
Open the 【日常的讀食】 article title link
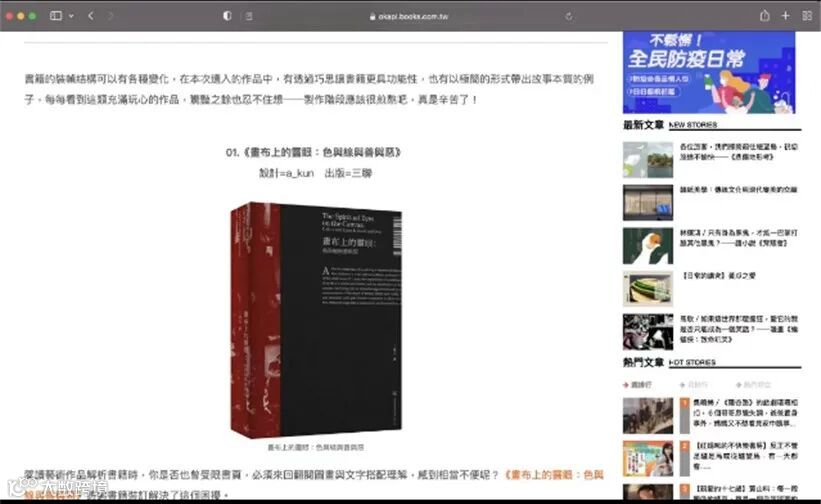point(719,276)
